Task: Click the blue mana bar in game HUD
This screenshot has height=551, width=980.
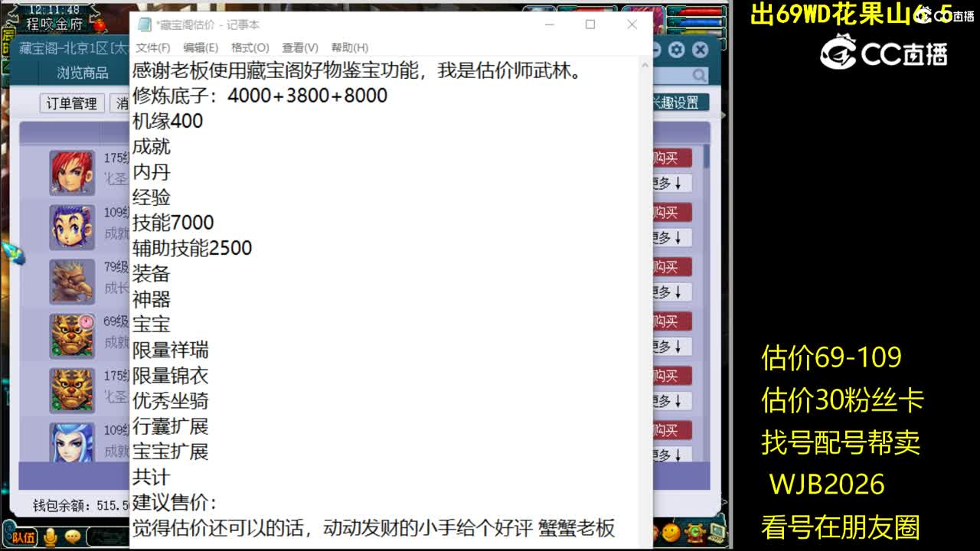Action: tap(700, 21)
